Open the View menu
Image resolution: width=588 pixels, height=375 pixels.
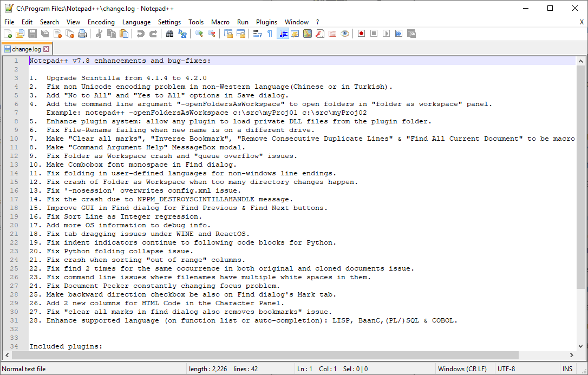pyautogui.click(x=73, y=22)
